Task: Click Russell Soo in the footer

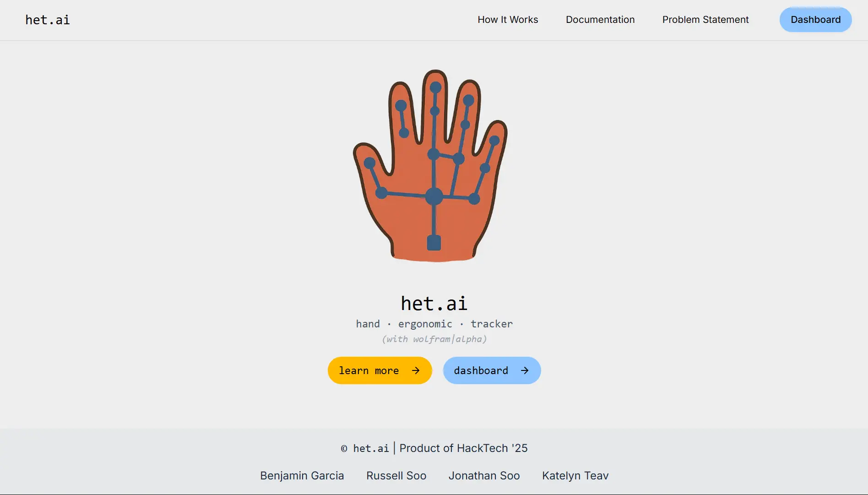Action: [x=396, y=476]
